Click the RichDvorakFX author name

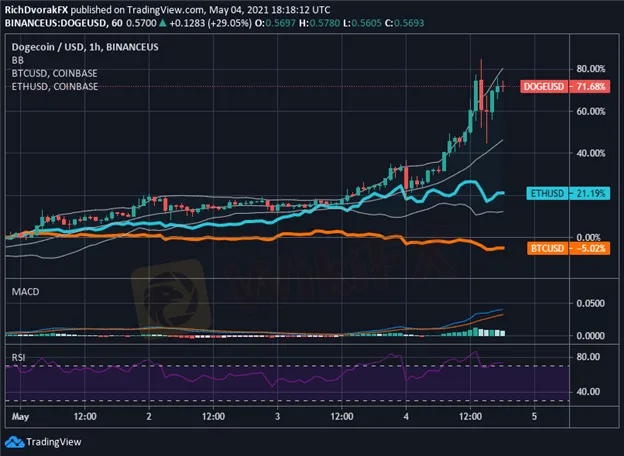tap(36, 10)
